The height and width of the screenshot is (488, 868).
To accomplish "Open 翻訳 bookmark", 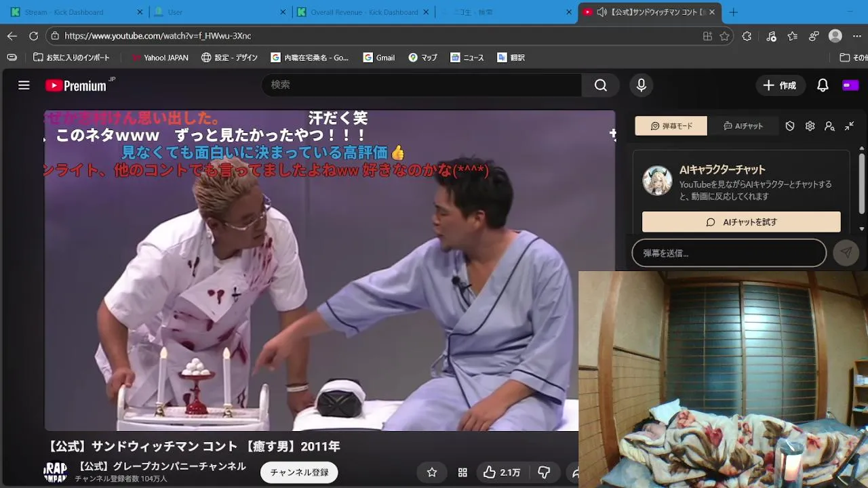I will (511, 58).
